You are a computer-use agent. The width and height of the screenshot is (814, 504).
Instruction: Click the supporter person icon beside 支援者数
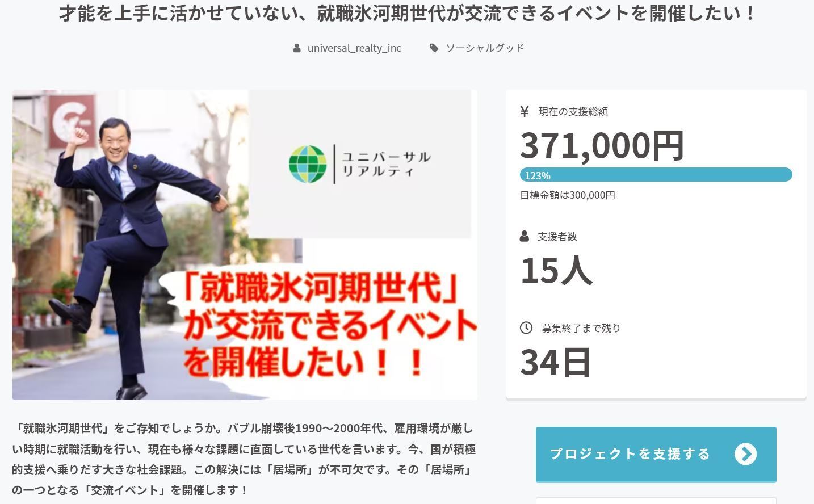pos(525,236)
